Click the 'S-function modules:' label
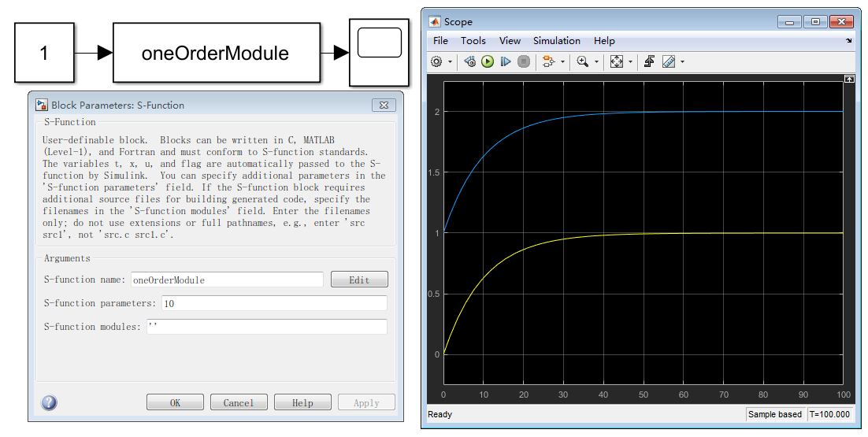The image size is (868, 437). coord(92,327)
